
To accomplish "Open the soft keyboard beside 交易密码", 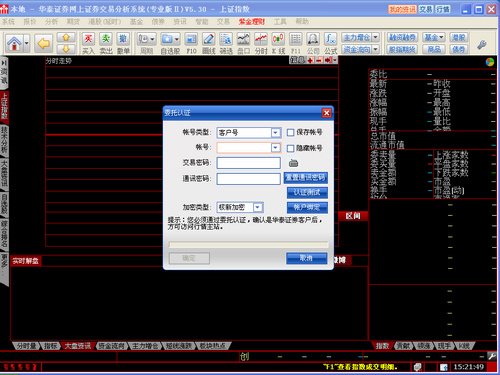I will coord(293,163).
